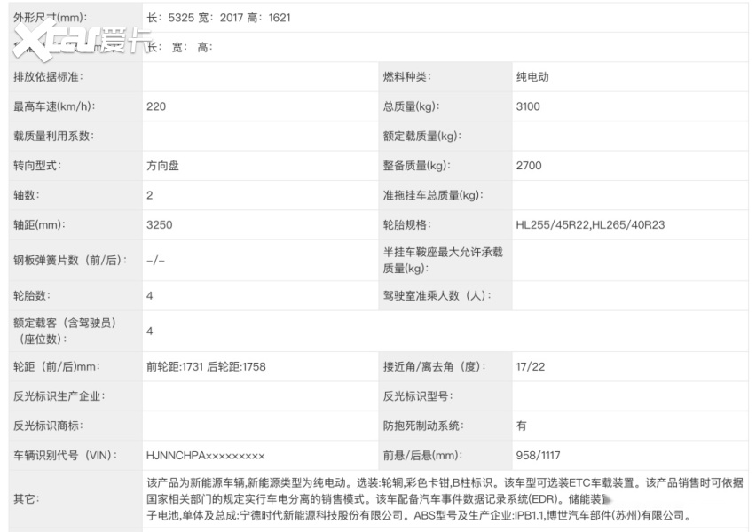Viewport: 756px width, 532px height.
Task: Click the tire spec HL255/45R22,HL265/40R23
Action: pos(589,225)
